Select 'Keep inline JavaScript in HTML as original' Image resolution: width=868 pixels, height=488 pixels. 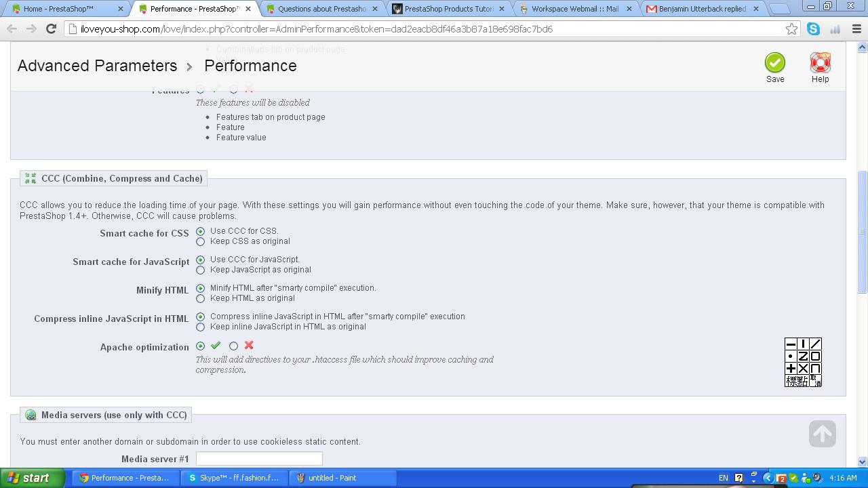tap(200, 327)
